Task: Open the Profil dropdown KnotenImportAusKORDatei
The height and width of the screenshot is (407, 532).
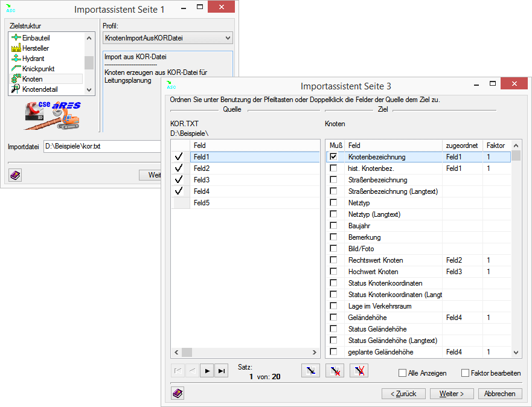Action: 167,38
